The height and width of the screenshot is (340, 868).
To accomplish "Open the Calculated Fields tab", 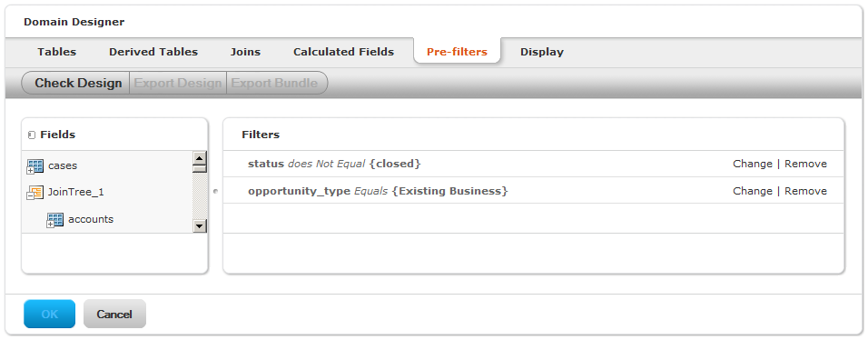I will (344, 52).
